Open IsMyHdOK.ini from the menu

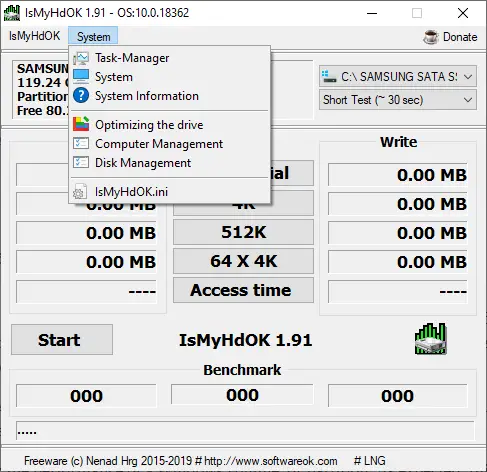169,192
